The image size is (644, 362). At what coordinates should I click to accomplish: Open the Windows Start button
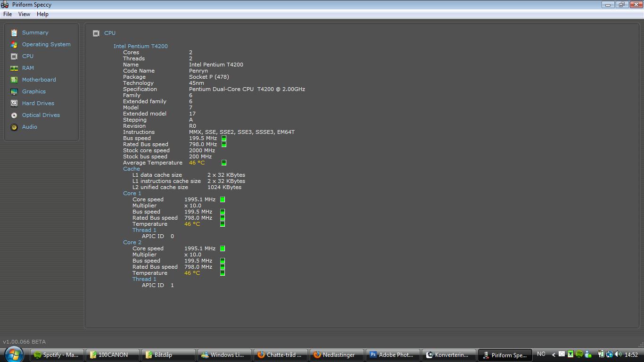(14, 354)
